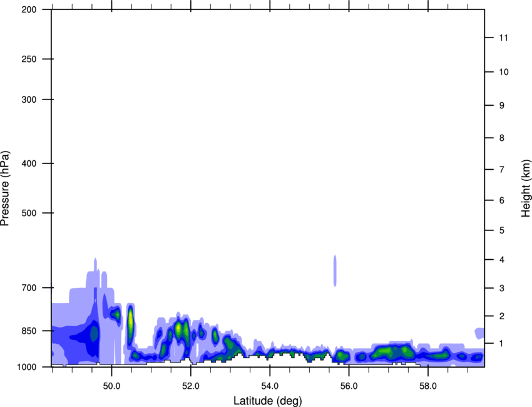Click the 56.0 latitude tick label

(349, 386)
